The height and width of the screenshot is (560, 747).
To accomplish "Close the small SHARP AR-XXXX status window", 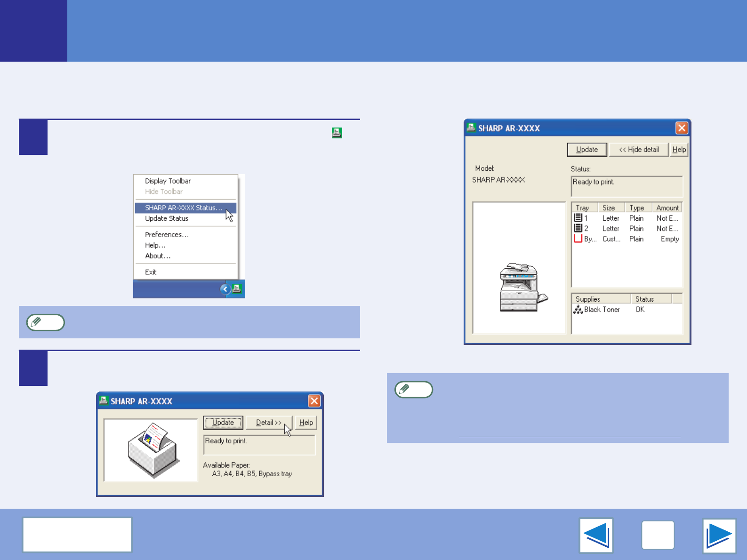I will 314,401.
